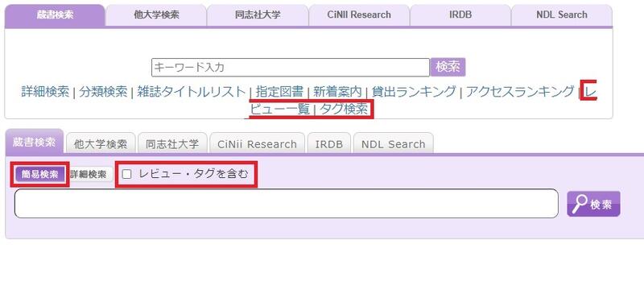Viewport: 644px width, 290px height.
Task: Open the 詳細検索 link under keyword box
Action: click(x=45, y=92)
